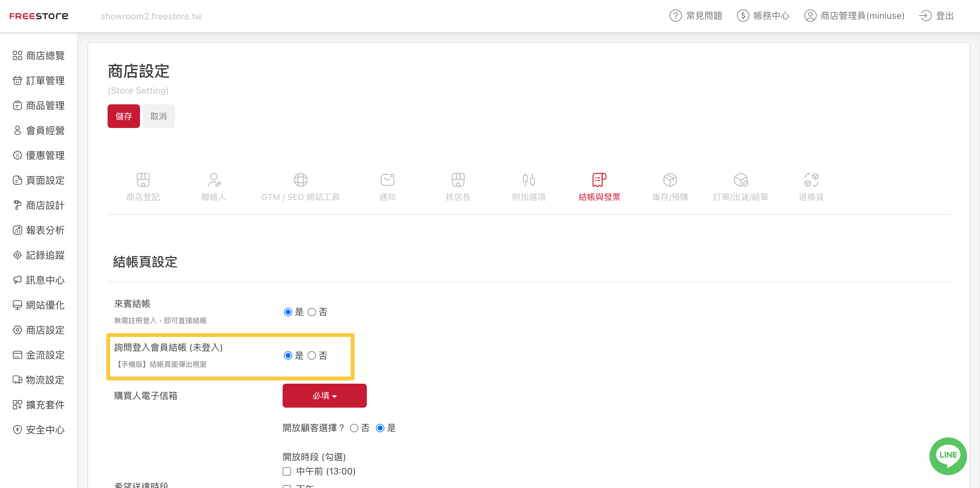This screenshot has width=980, height=488.
Task: Choose 否 for 開放顧客選擇
Action: pos(354,428)
